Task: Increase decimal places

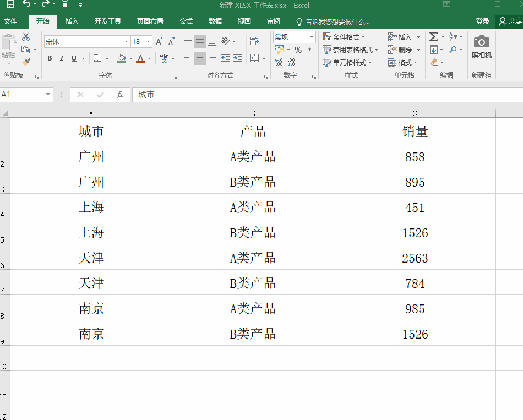Action: [x=279, y=62]
